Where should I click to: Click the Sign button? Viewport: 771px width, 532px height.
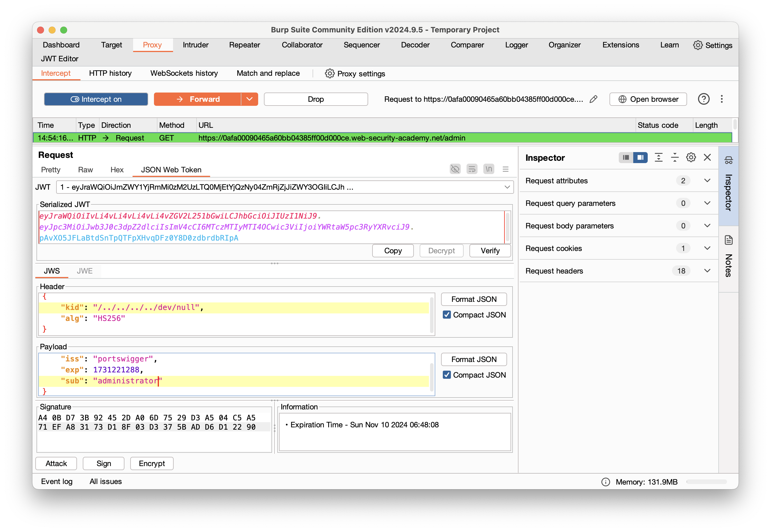click(103, 463)
